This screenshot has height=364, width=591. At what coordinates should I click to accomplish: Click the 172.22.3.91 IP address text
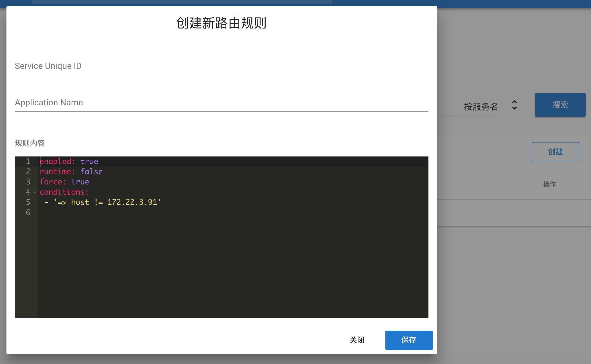click(x=132, y=202)
